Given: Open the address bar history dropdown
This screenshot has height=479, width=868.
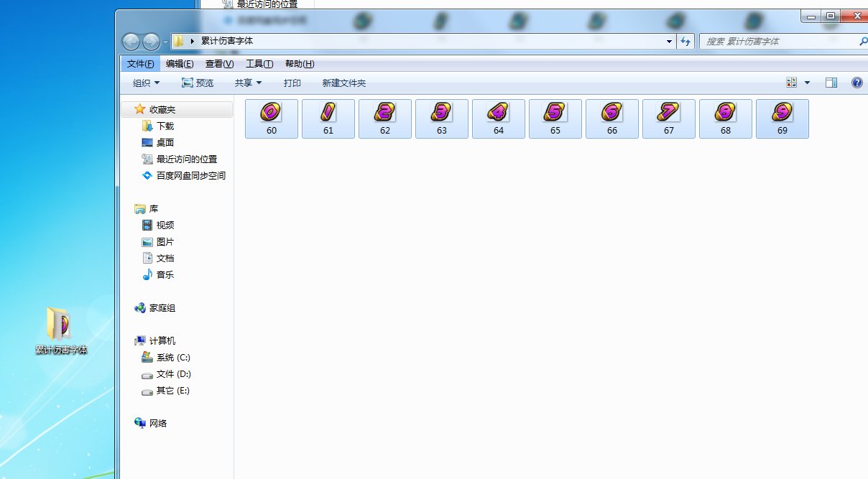Looking at the screenshot, I should [670, 42].
